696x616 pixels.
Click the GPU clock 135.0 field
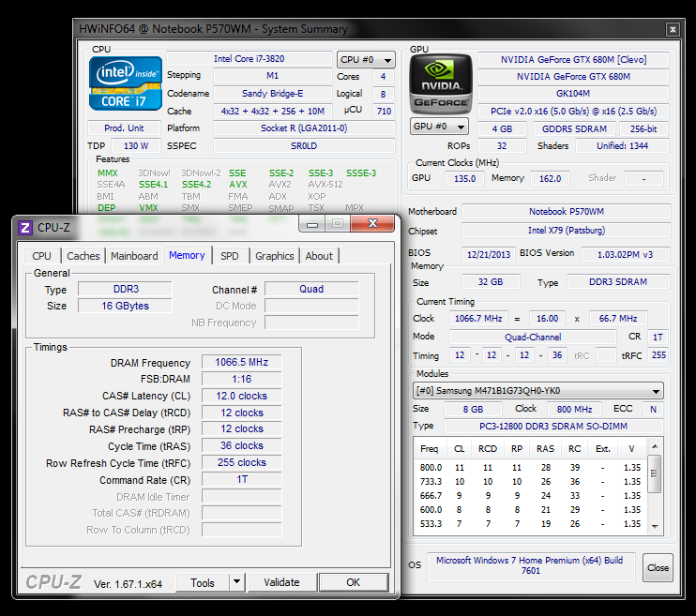point(464,178)
